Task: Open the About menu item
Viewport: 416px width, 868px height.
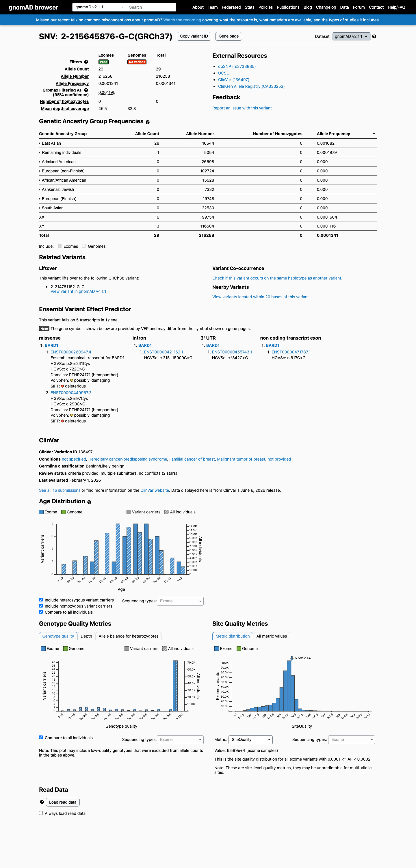Action: pyautogui.click(x=198, y=7)
